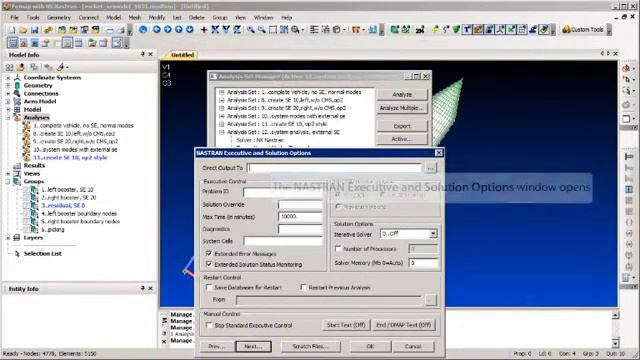640x360 pixels.
Task: Expand Analysis Set 1 in Analysis Set Manager
Action: tap(222, 92)
